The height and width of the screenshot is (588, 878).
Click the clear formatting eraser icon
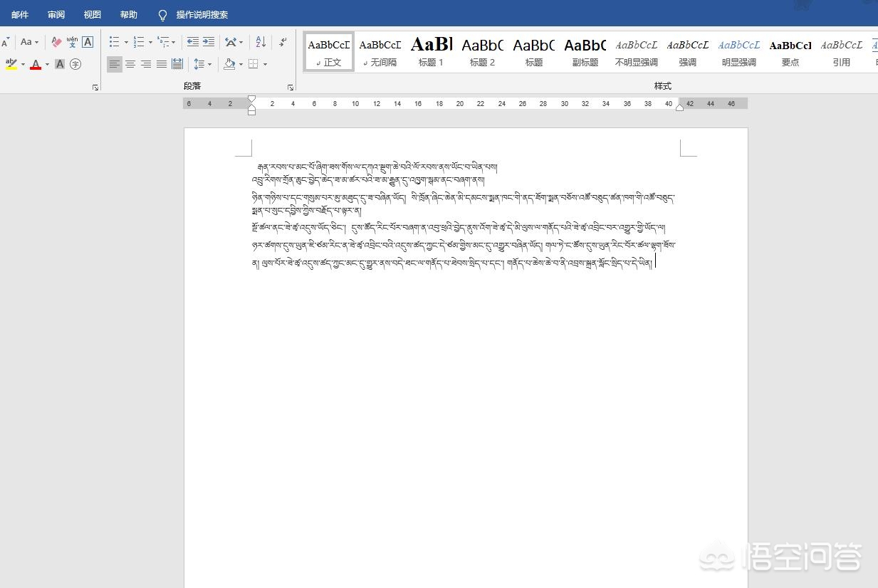click(56, 42)
